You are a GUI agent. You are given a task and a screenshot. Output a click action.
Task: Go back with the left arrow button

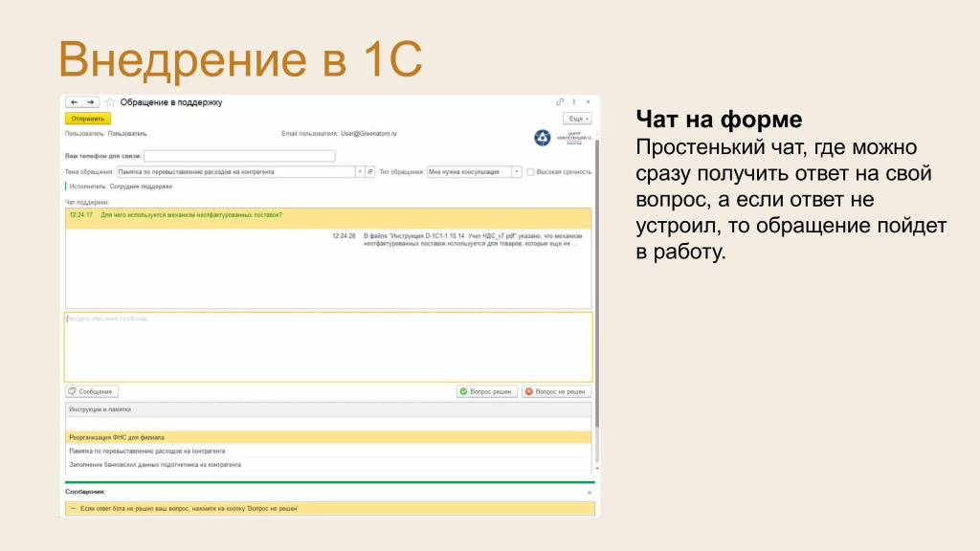[74, 101]
